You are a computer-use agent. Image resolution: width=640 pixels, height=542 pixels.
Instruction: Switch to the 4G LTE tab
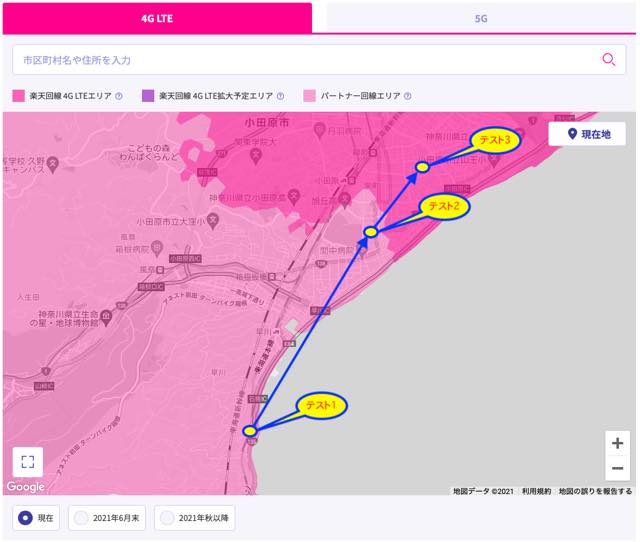(157, 18)
